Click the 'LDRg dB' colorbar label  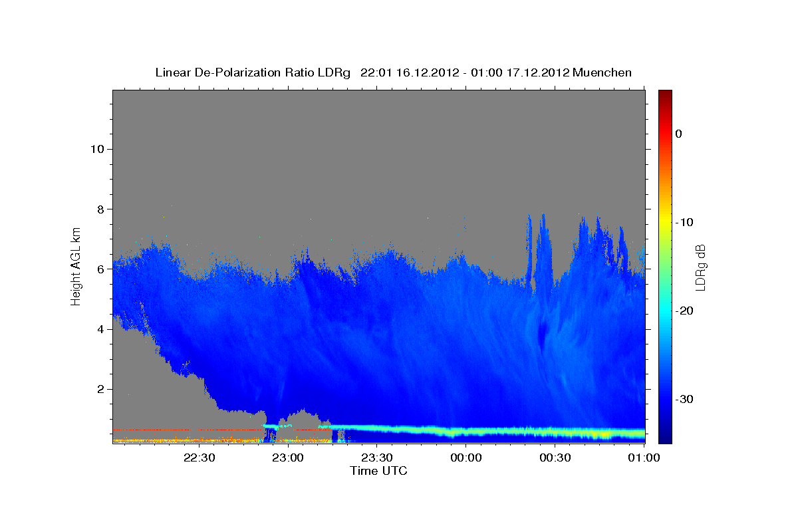(x=700, y=267)
